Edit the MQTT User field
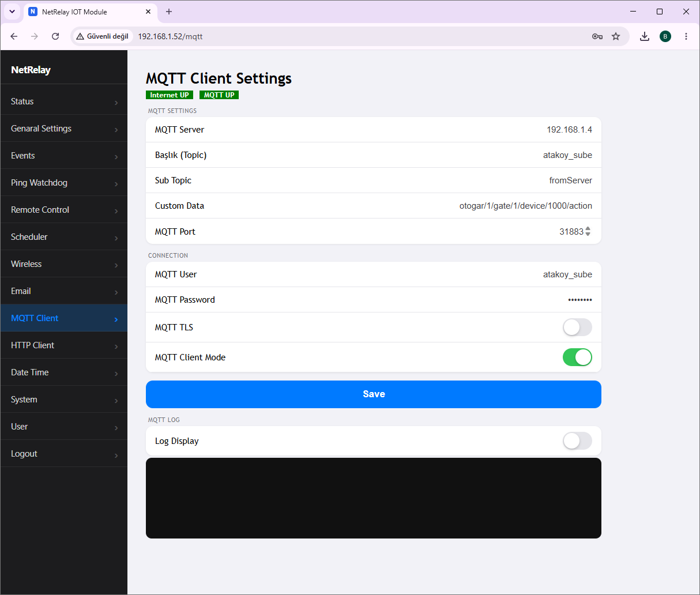Screen dimensions: 700x595 [567, 274]
